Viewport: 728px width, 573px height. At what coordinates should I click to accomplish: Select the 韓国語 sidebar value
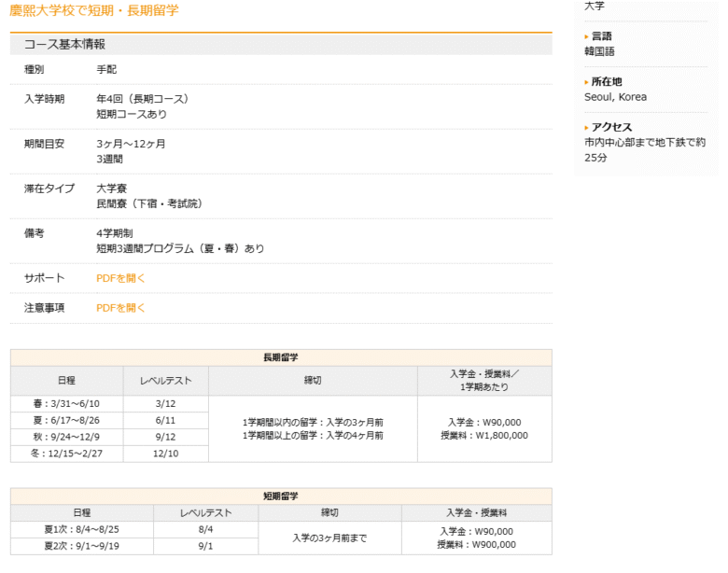599,51
